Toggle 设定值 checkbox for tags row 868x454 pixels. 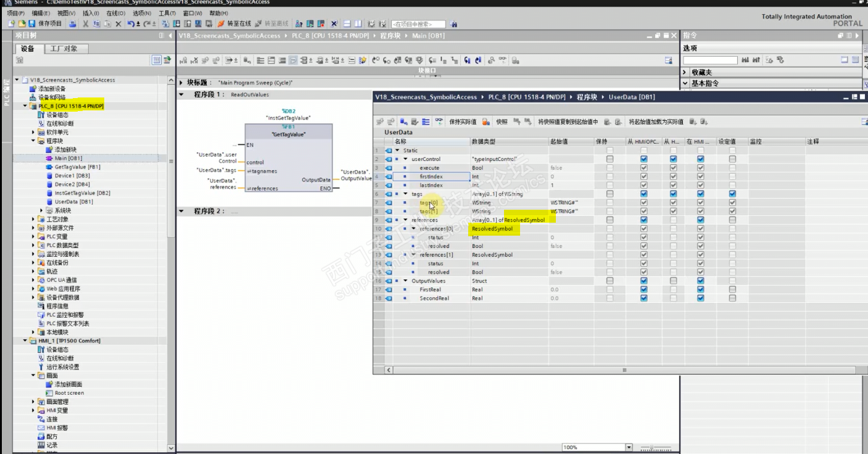point(732,194)
